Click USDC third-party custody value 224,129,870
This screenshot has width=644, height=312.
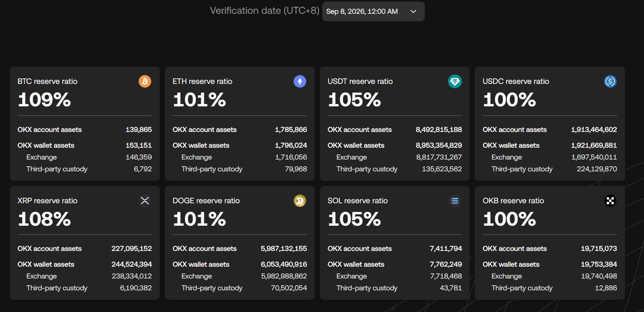click(x=597, y=169)
